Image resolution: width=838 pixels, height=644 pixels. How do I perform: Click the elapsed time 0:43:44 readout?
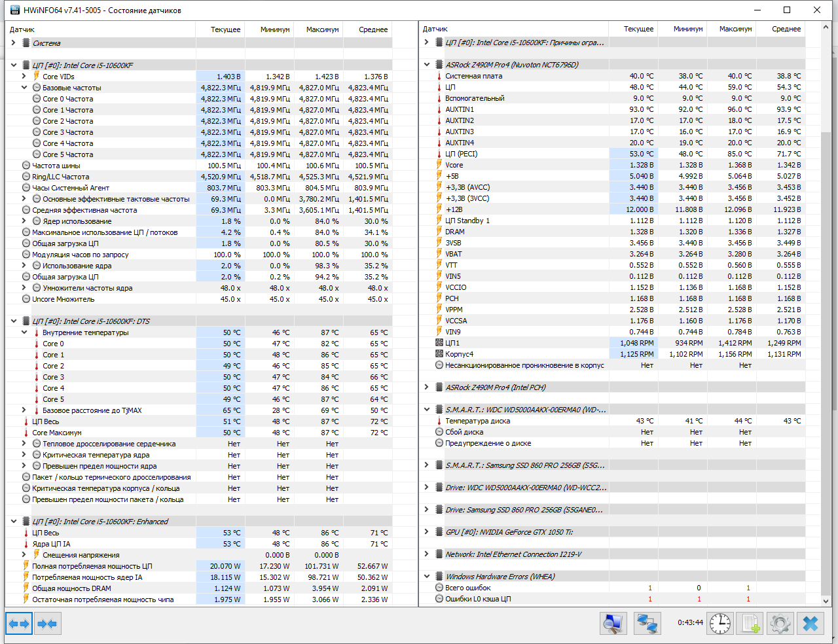point(690,622)
